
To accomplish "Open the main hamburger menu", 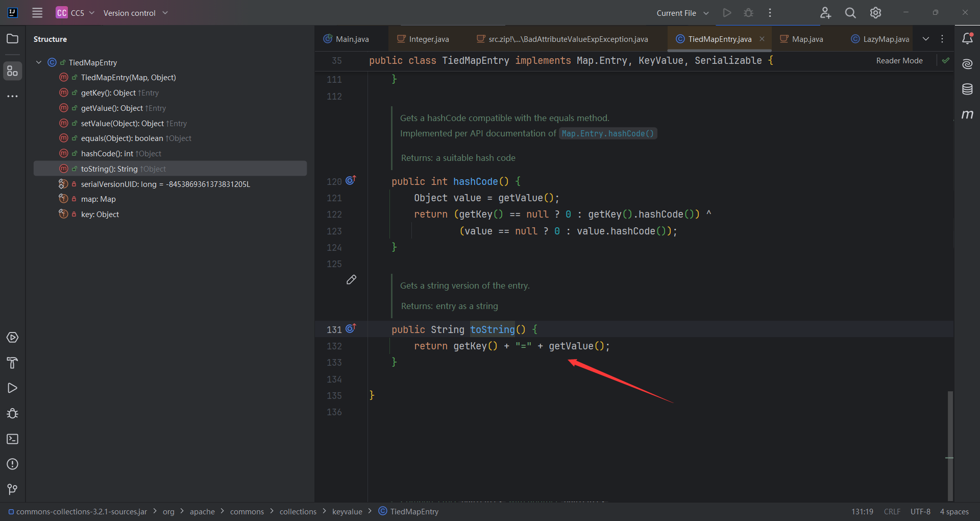I will click(37, 13).
